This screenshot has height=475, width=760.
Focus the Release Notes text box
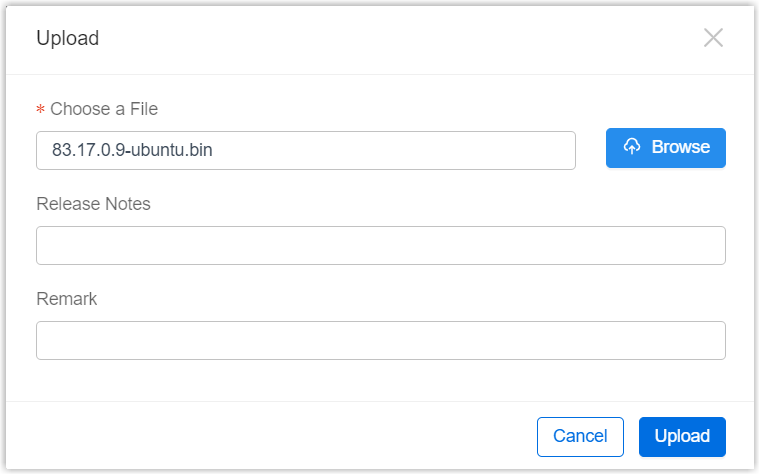[x=380, y=246]
